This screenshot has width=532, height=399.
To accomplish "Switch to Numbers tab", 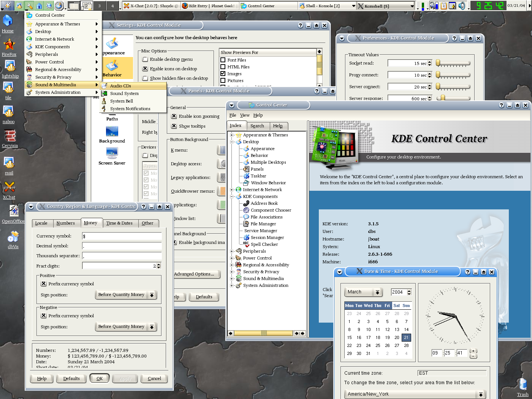I will pyautogui.click(x=66, y=223).
